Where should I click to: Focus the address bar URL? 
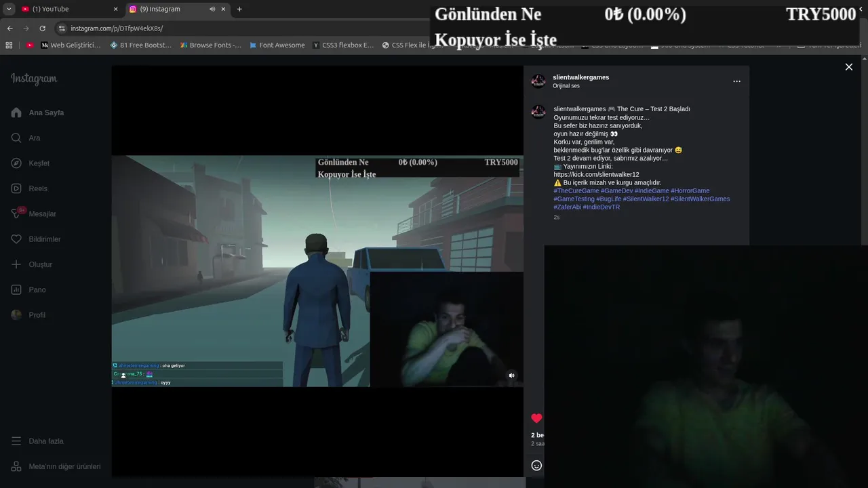[x=117, y=28]
